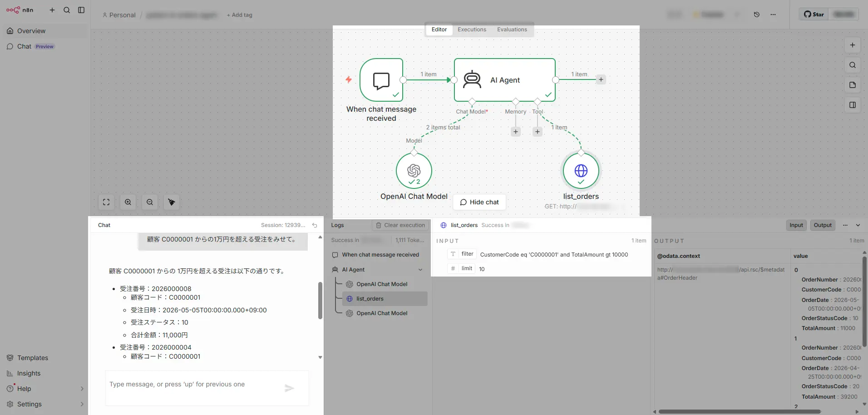Select second OpenAI Chat Model log
This screenshot has height=415, width=868.
pos(382,313)
